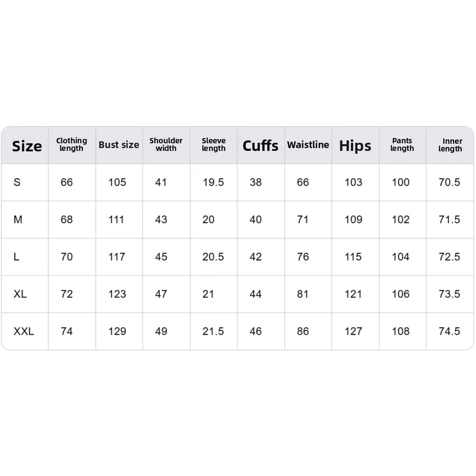Select waistline value 71 in M row
Screen dimensions: 476x476
[303, 219]
